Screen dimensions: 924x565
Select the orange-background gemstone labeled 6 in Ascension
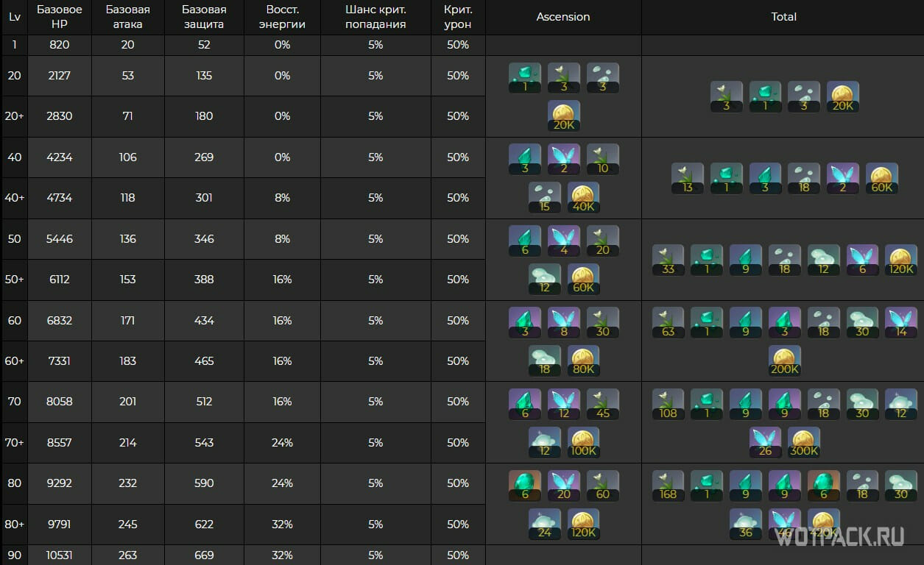pyautogui.click(x=525, y=486)
